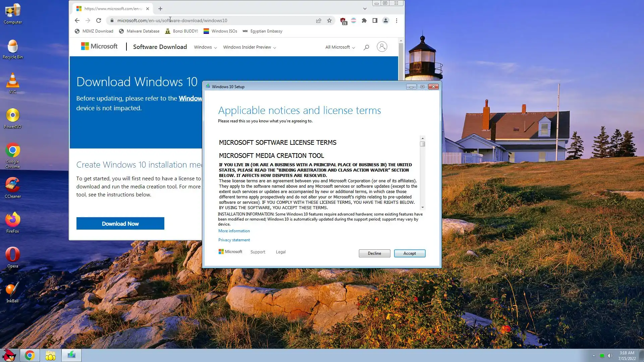
Task: Open the Microsoft site search magnifier
Action: tap(366, 47)
